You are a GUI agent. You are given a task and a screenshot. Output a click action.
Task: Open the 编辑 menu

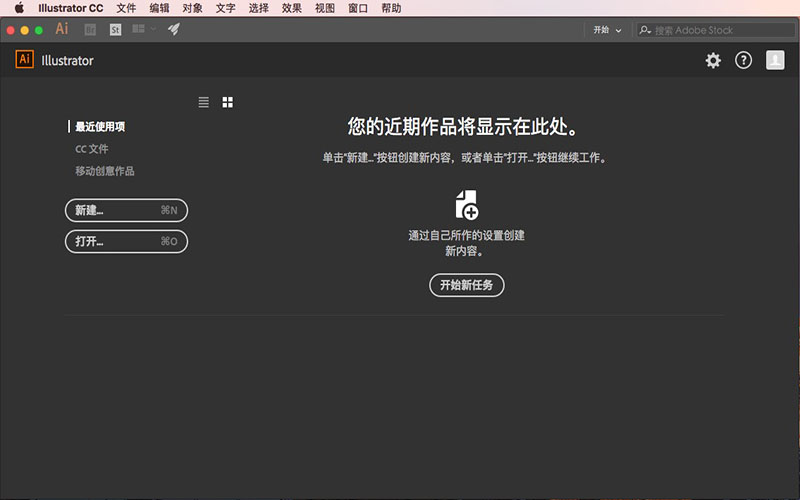pos(159,8)
